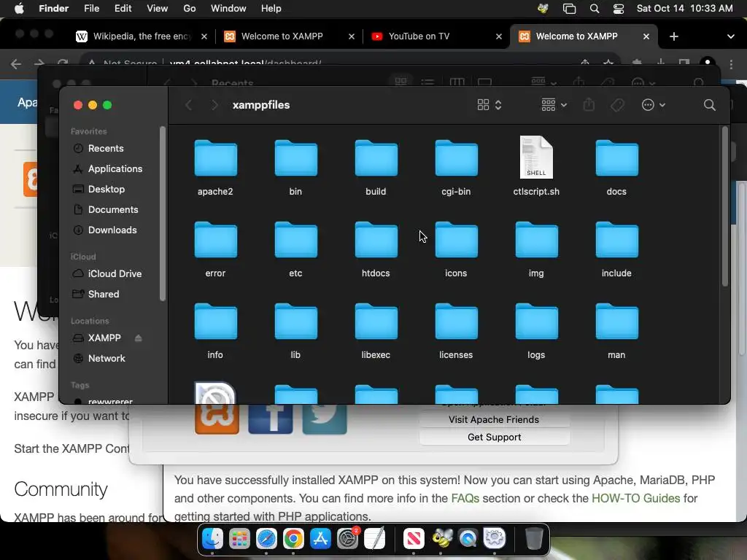This screenshot has width=747, height=560.
Task: Open the Action (ellipsis) menu dropdown
Action: [653, 105]
